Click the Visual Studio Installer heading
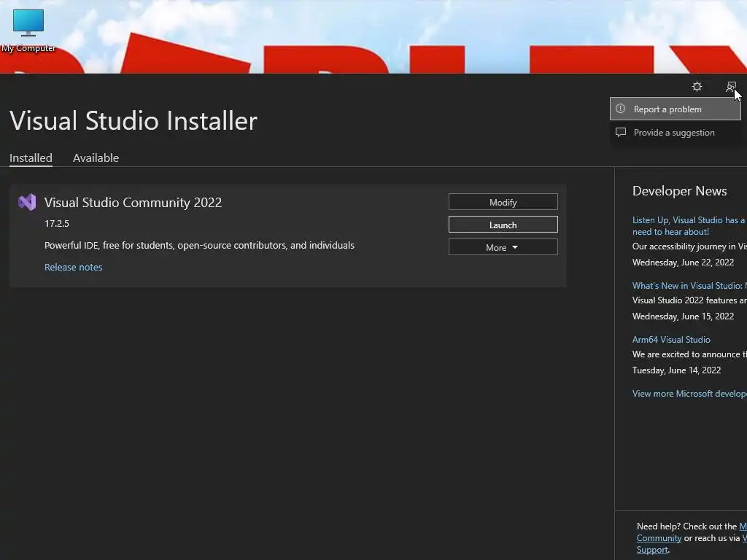The height and width of the screenshot is (560, 747). 133,120
